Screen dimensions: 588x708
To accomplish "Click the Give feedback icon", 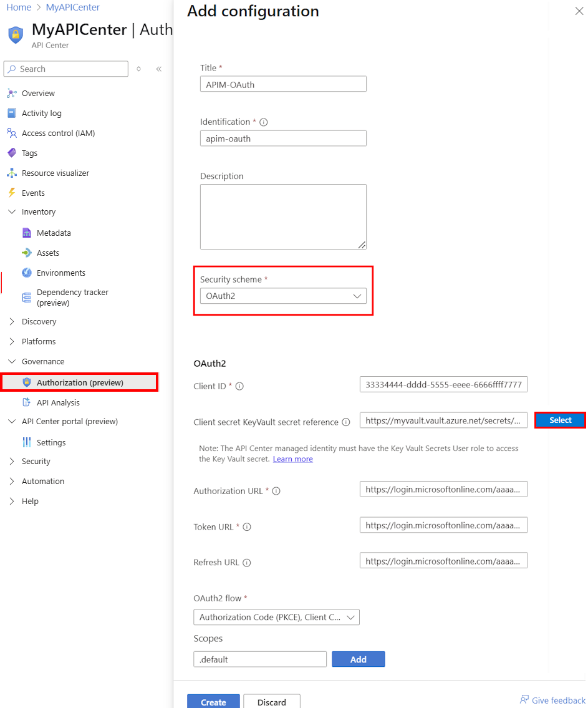I will [524, 700].
